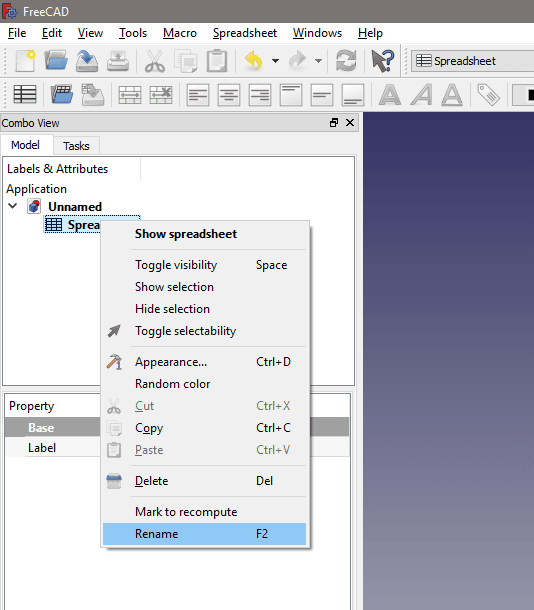This screenshot has width=534, height=610.
Task: Click Labels & Attributes column header
Action: tap(58, 169)
